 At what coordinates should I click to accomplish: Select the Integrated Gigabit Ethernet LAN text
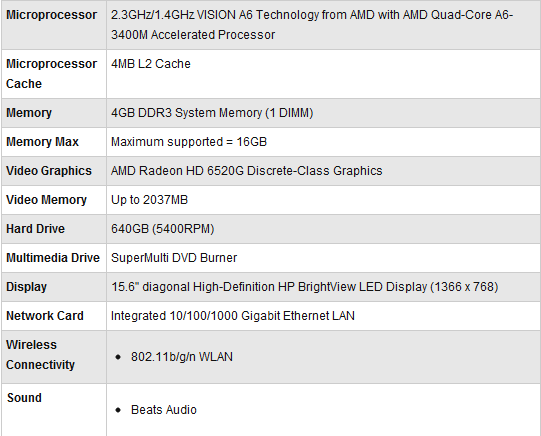(x=233, y=316)
